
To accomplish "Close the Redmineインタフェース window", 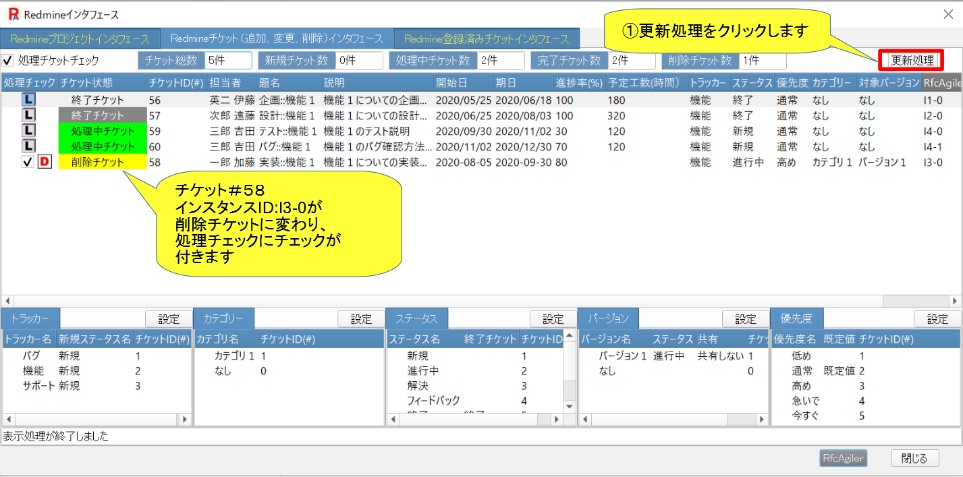I will click(948, 15).
